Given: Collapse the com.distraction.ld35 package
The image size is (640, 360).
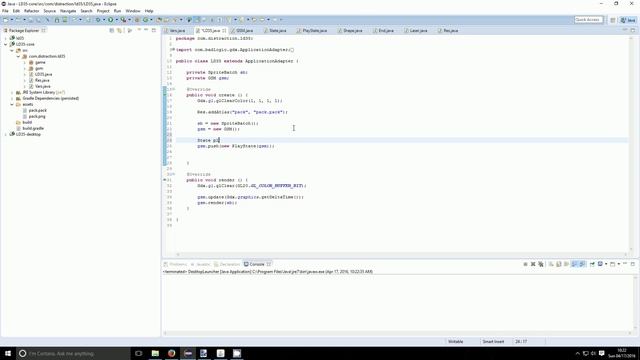Looking at the screenshot, I should coord(18,56).
